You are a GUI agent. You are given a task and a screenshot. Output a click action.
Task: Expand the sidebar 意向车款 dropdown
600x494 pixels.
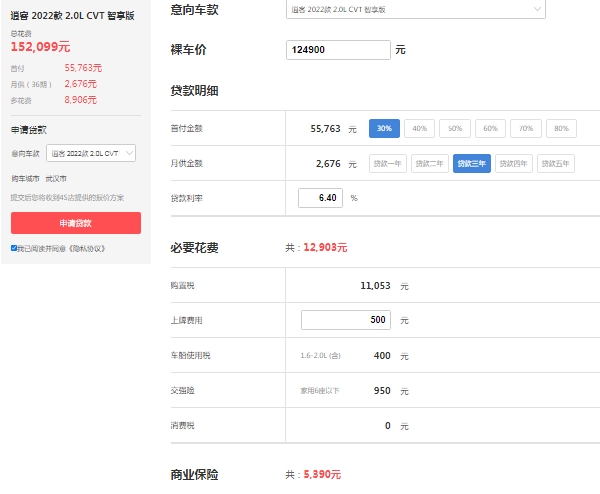click(91, 153)
